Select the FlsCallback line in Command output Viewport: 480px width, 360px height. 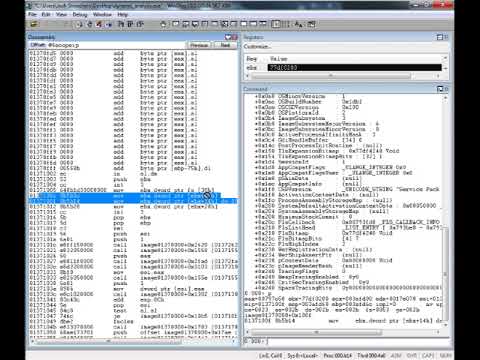pyautogui.click(x=347, y=222)
